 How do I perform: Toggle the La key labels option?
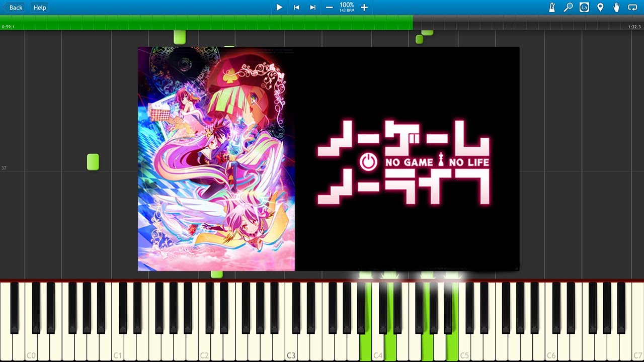click(584, 8)
